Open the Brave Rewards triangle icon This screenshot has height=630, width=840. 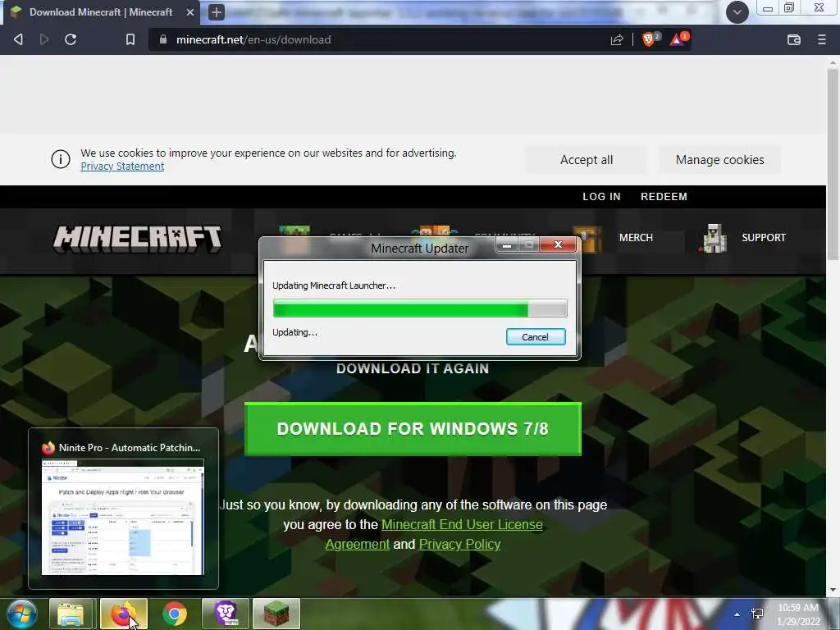[678, 39]
